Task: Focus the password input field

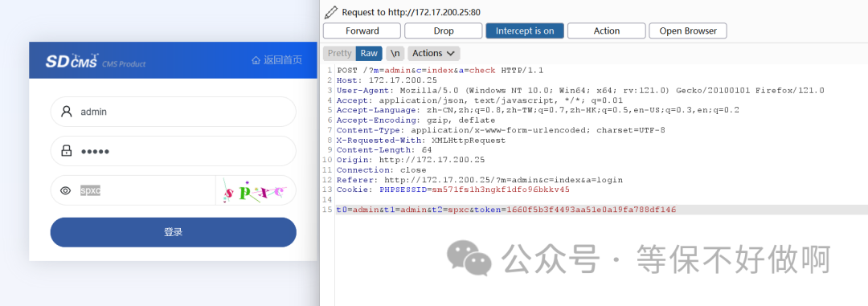Action: (x=174, y=151)
